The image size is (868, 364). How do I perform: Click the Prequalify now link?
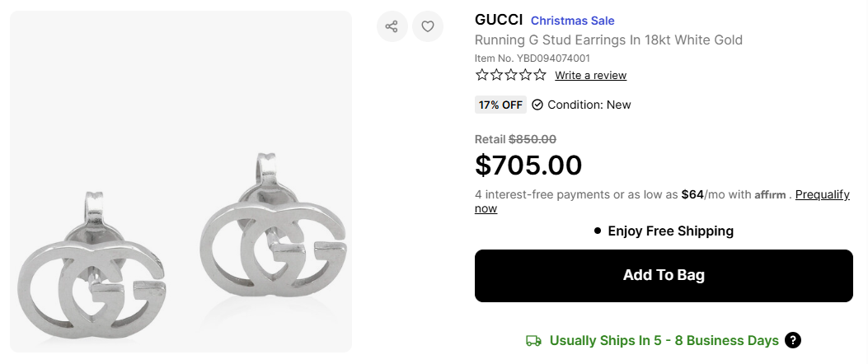(x=822, y=194)
